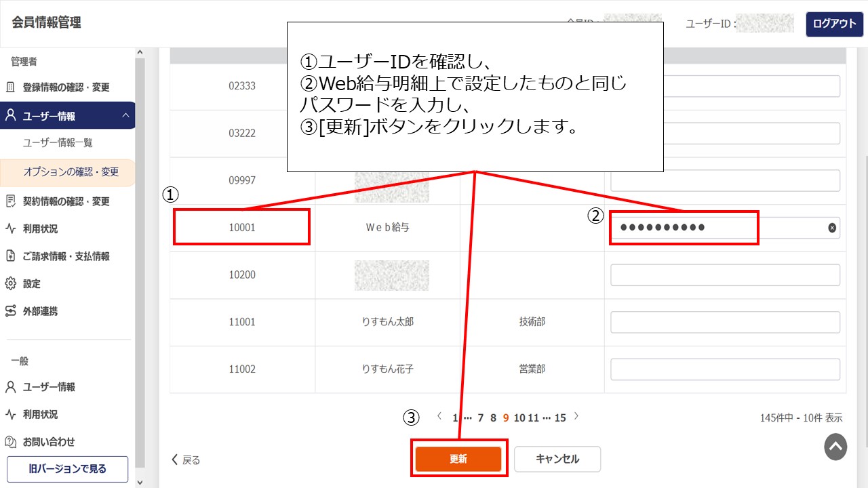Click password field for user 10200

pos(725,275)
